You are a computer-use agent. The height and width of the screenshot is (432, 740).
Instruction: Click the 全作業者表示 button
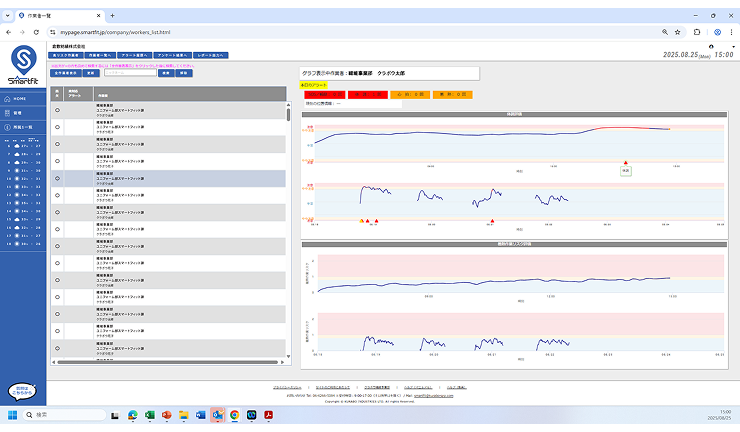(x=65, y=73)
